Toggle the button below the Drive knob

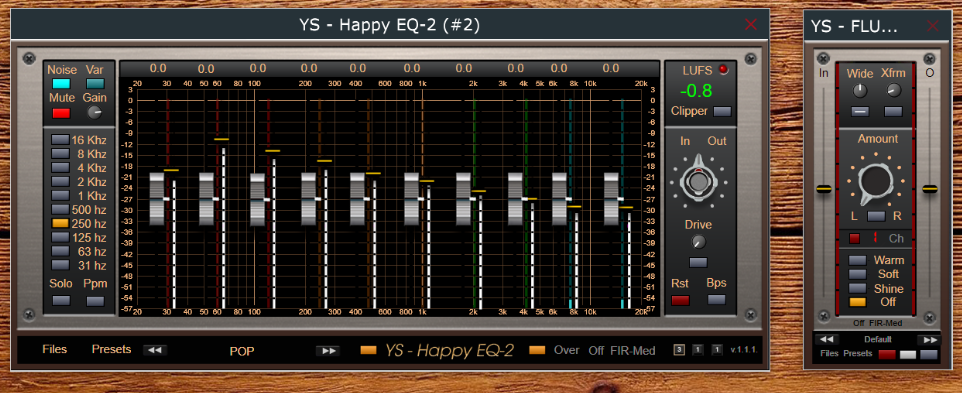[x=698, y=262]
